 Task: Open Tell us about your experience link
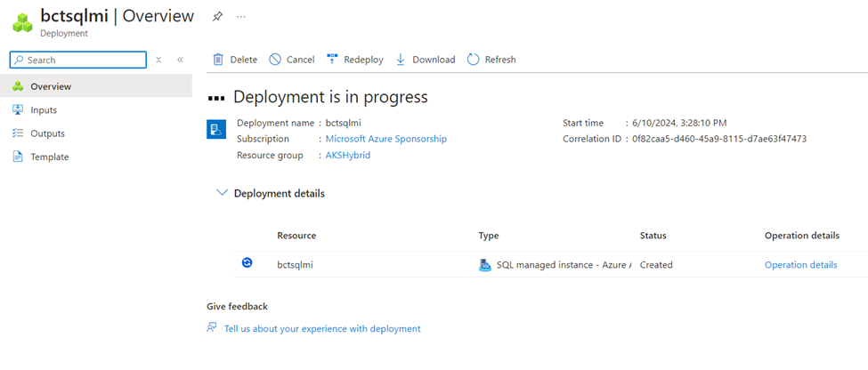(322, 328)
